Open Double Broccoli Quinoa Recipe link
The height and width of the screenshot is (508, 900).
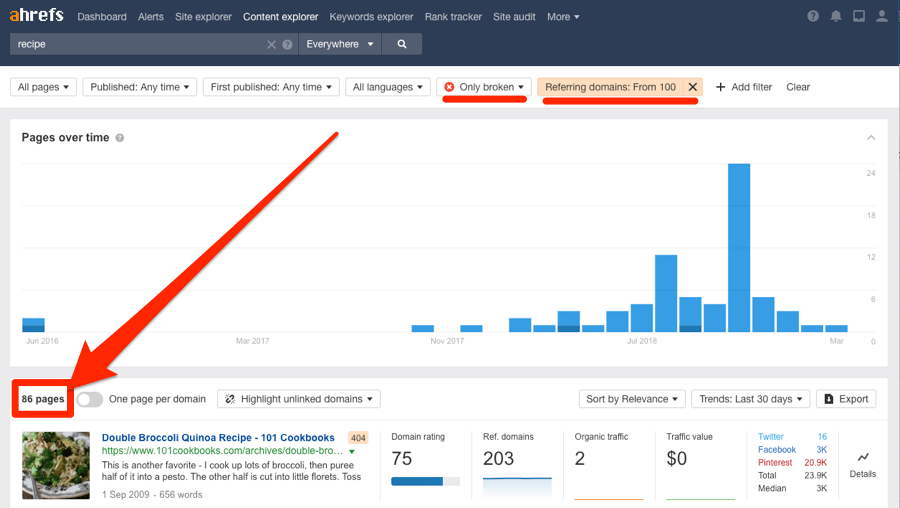click(x=218, y=438)
